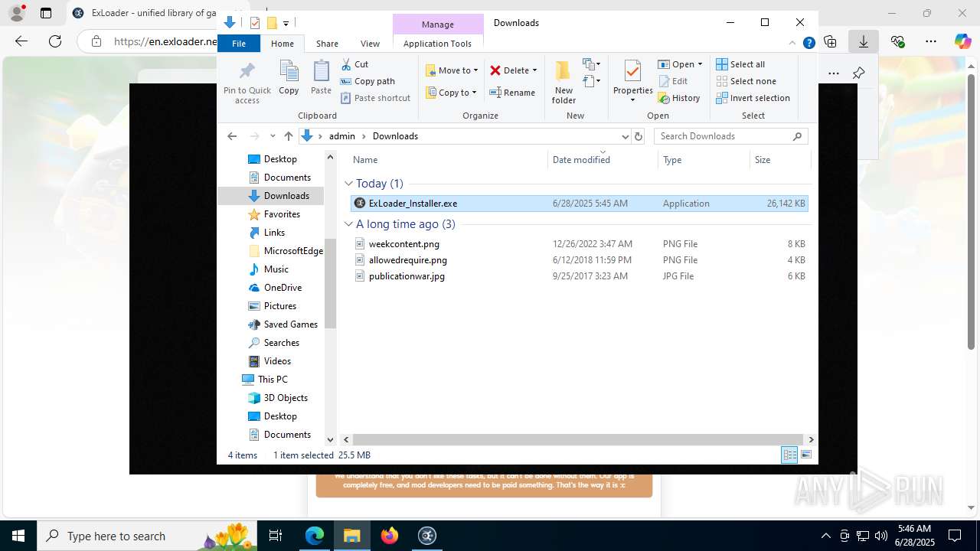The width and height of the screenshot is (980, 551).
Task: Open the Delete options arrow
Action: (534, 70)
